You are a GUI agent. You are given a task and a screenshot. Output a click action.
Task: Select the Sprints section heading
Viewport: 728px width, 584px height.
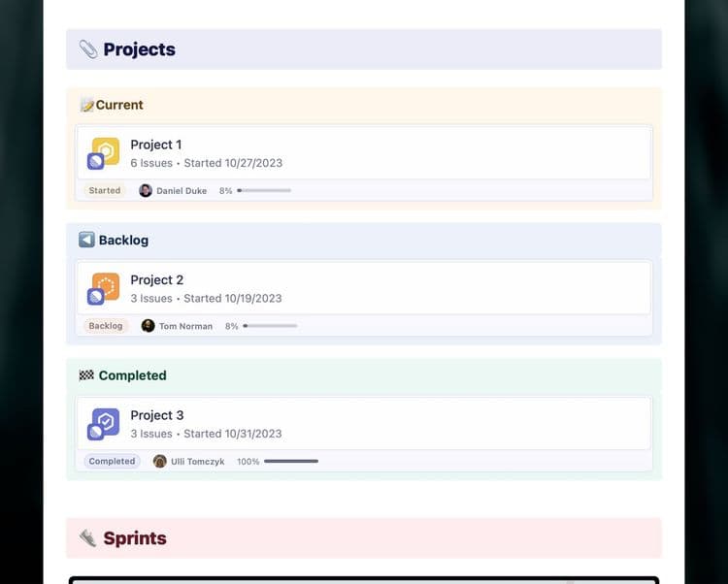(x=135, y=538)
